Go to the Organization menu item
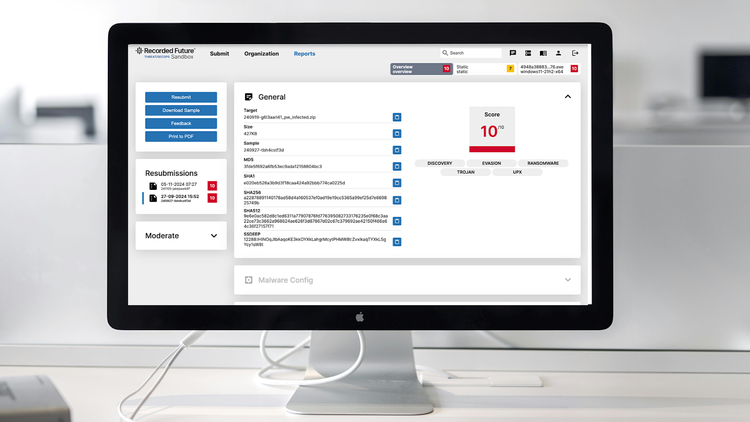Screen dimensions: 750x422 (x=261, y=53)
